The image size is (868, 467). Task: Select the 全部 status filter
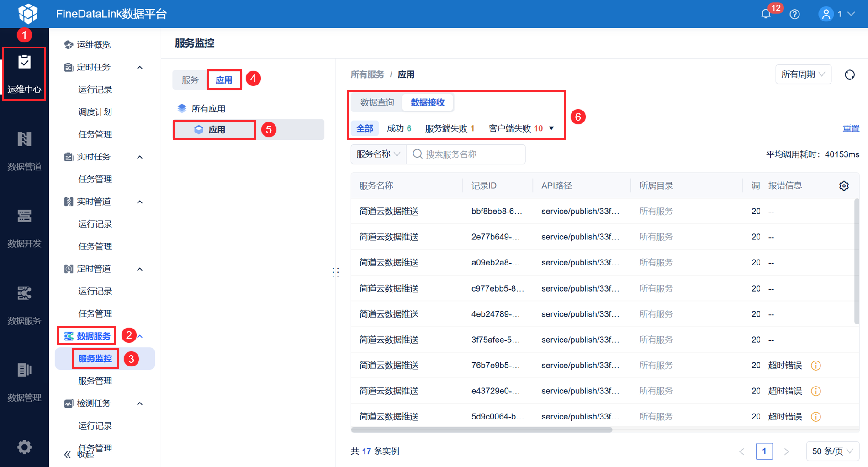365,128
